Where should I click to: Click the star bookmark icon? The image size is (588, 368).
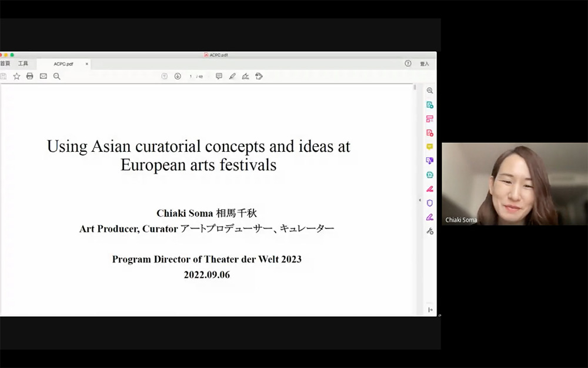tap(16, 76)
